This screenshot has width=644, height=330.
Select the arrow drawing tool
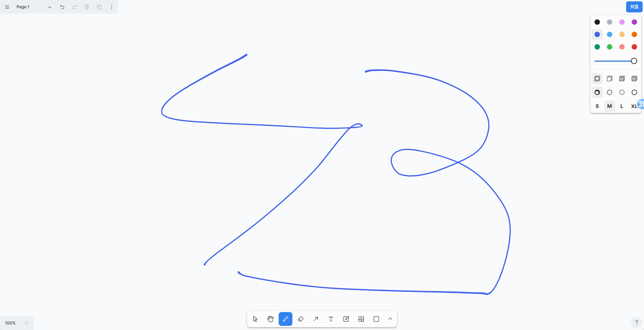pyautogui.click(x=316, y=319)
